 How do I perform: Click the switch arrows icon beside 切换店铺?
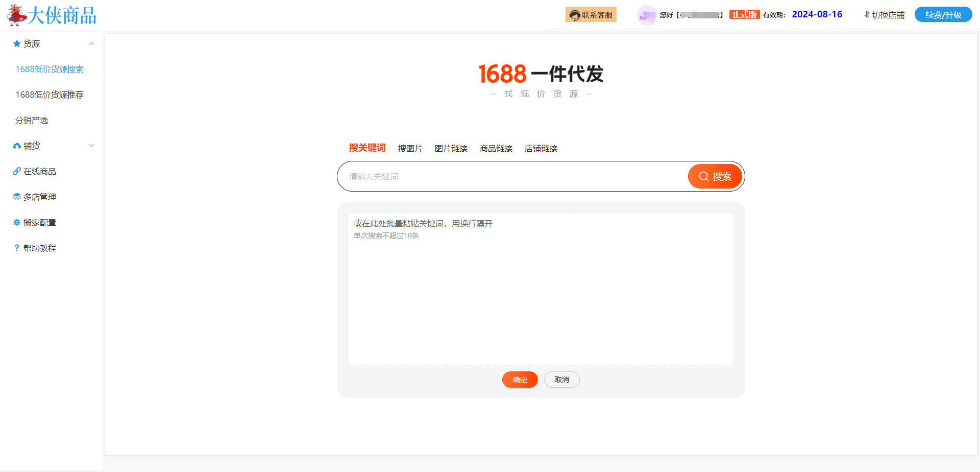[x=867, y=15]
